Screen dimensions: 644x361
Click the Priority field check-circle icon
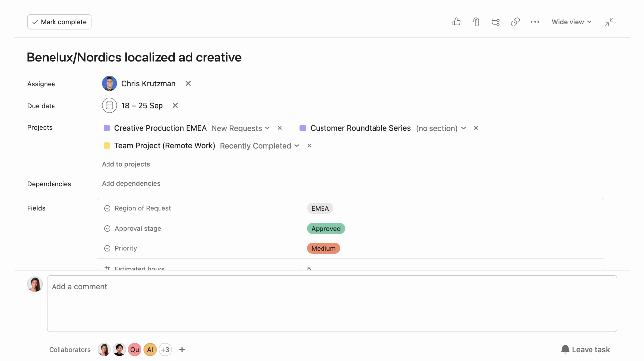coord(107,248)
